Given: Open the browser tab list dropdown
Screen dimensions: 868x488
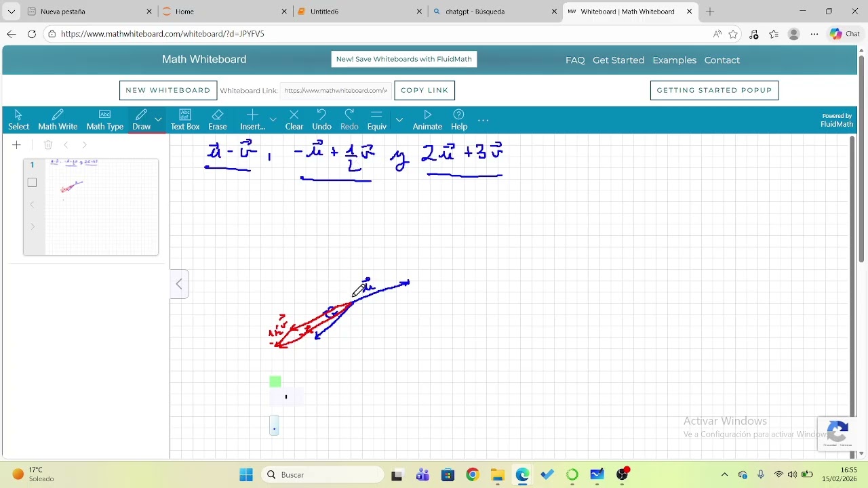Looking at the screenshot, I should point(11,12).
